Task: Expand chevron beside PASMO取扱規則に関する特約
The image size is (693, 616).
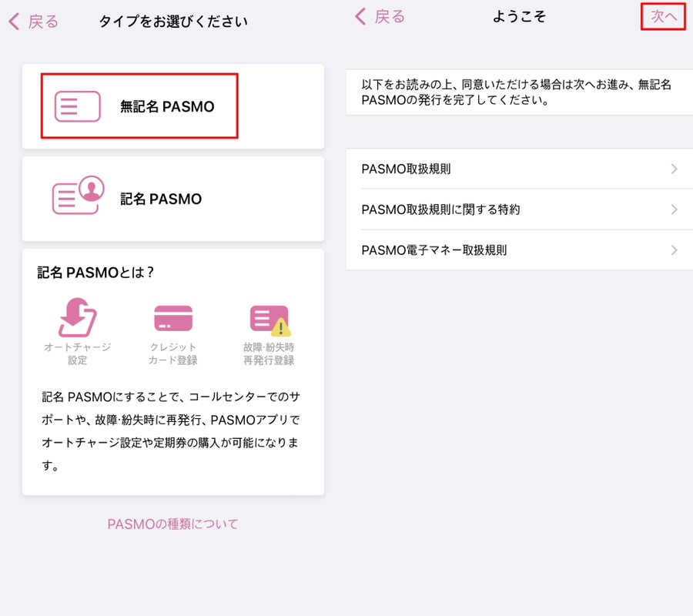Action: 674,209
